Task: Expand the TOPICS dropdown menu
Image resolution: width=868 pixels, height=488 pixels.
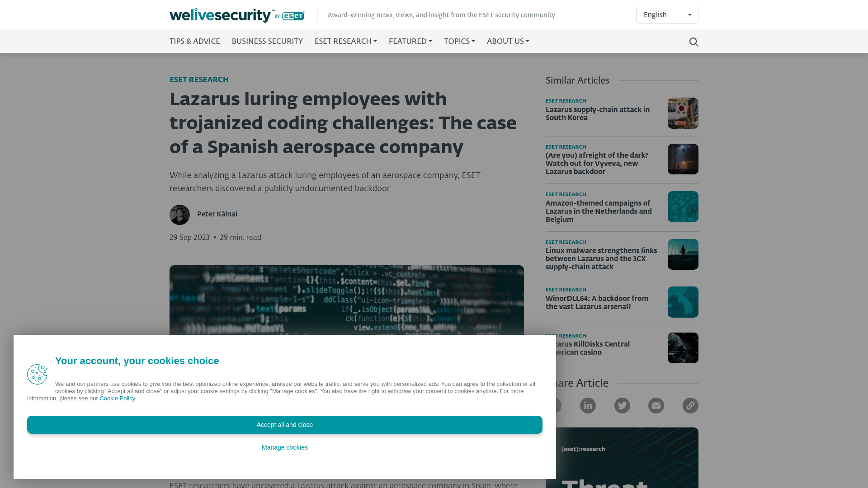Action: tap(459, 41)
